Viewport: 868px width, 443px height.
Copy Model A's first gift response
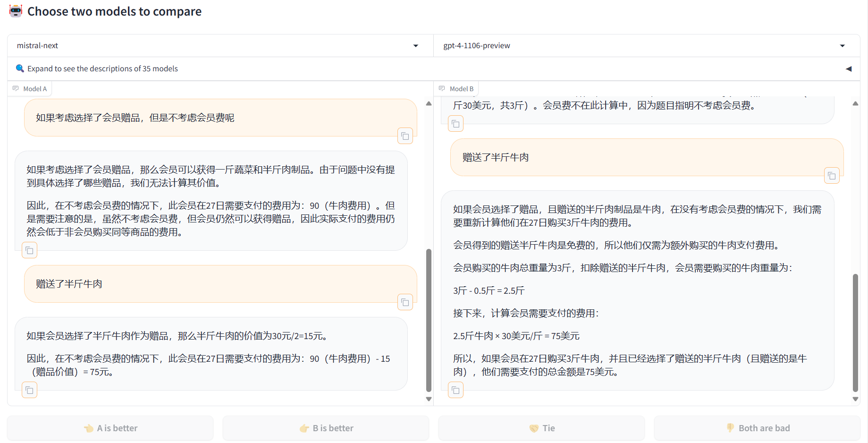pos(29,250)
